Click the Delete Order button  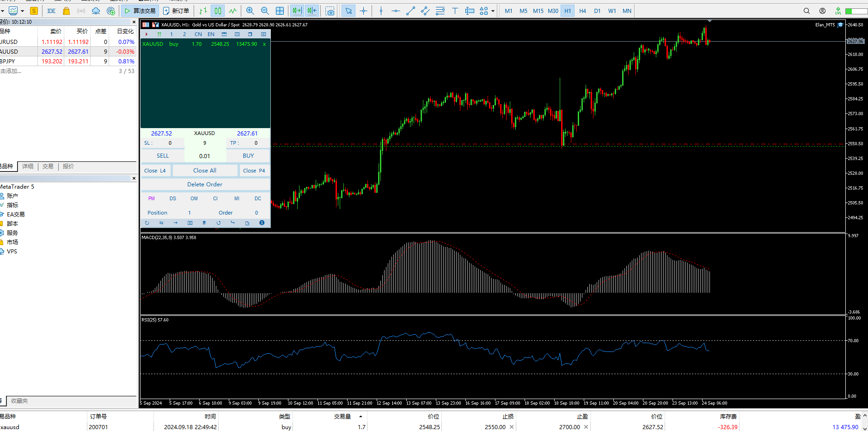205,184
